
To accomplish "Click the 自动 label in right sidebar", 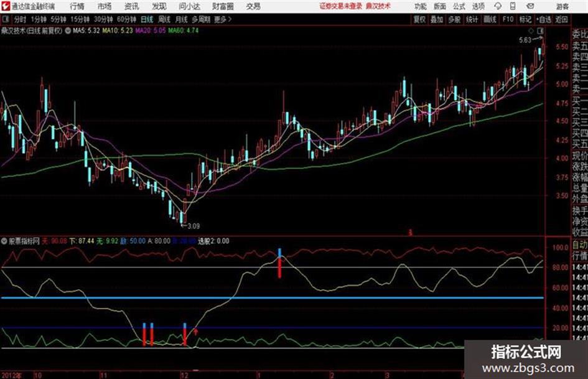I will tap(580, 245).
